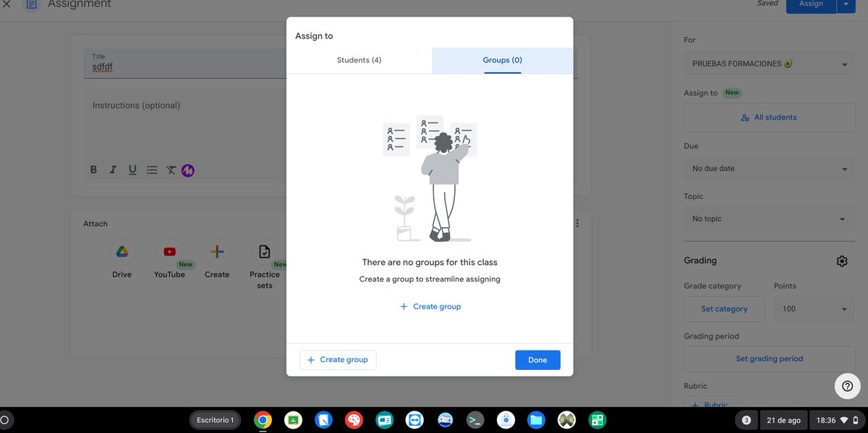Viewport: 868px width, 433px height.
Task: Open the No topic dropdown
Action: coord(770,219)
